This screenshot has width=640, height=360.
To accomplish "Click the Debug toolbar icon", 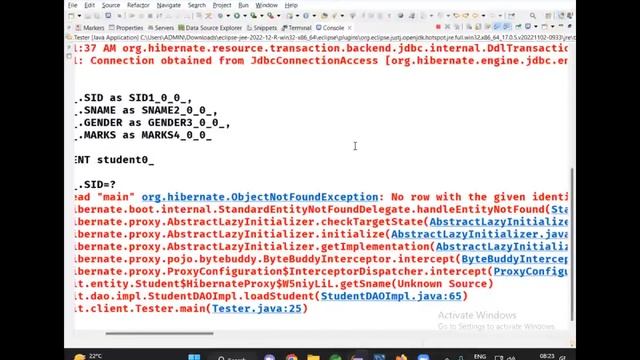I will (220, 16).
